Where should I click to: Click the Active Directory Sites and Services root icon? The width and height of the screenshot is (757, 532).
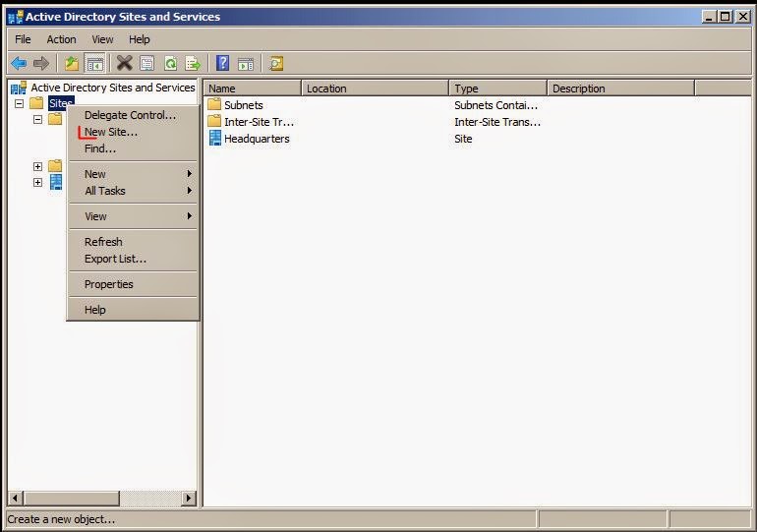19,88
